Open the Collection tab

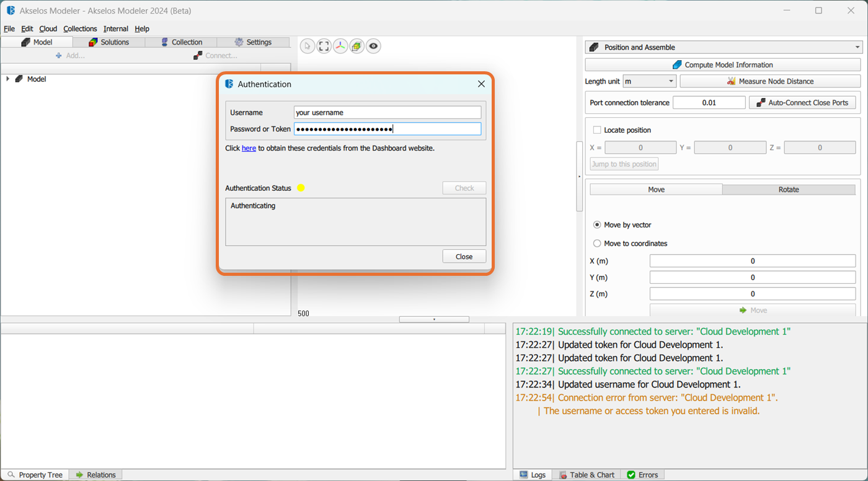[181, 42]
